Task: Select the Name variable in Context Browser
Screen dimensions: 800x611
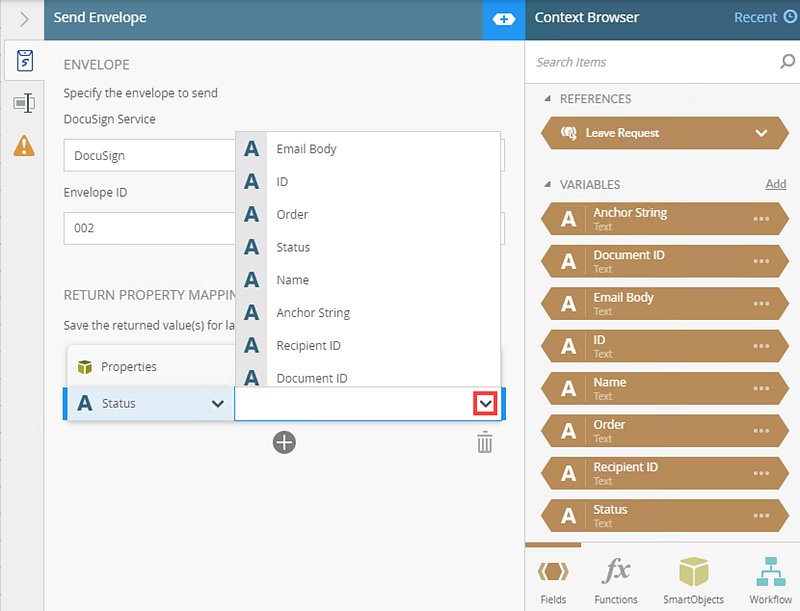Action: click(664, 388)
